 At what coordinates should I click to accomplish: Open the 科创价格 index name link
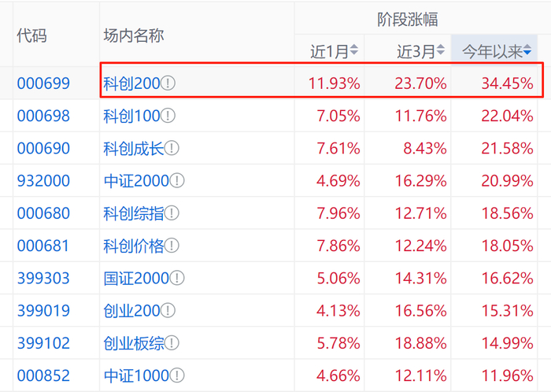pyautogui.click(x=134, y=245)
